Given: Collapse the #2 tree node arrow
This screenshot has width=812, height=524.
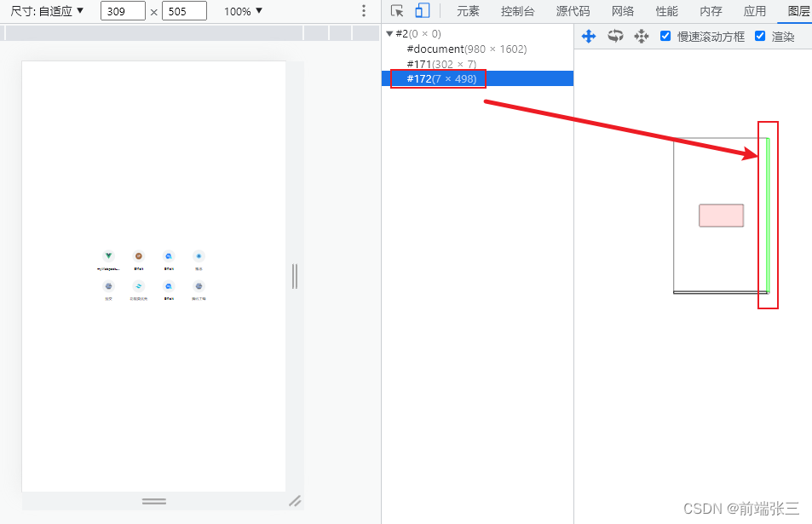Looking at the screenshot, I should tap(389, 34).
